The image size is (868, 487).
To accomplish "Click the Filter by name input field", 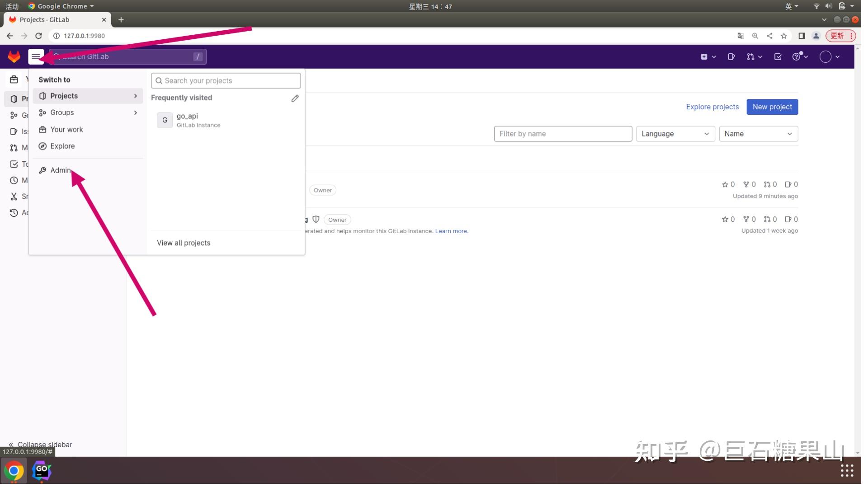I will pos(562,134).
